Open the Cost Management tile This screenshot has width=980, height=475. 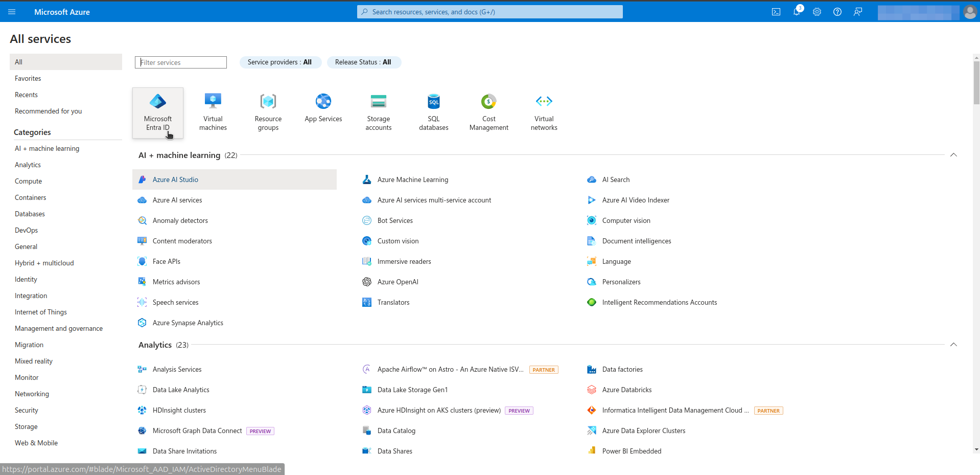click(489, 113)
